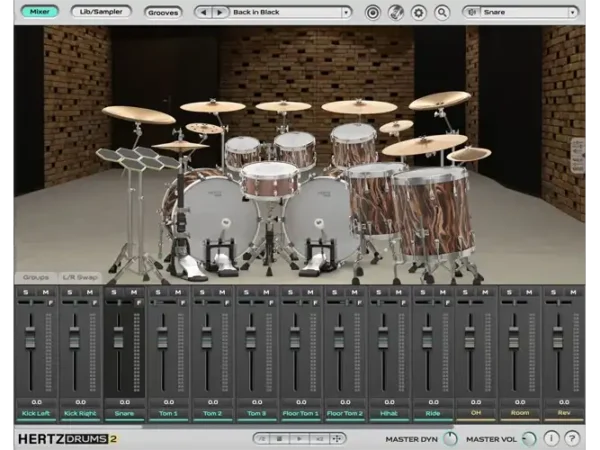600x450 pixels.
Task: Click the far left crash cymbal
Action: coord(139,115)
